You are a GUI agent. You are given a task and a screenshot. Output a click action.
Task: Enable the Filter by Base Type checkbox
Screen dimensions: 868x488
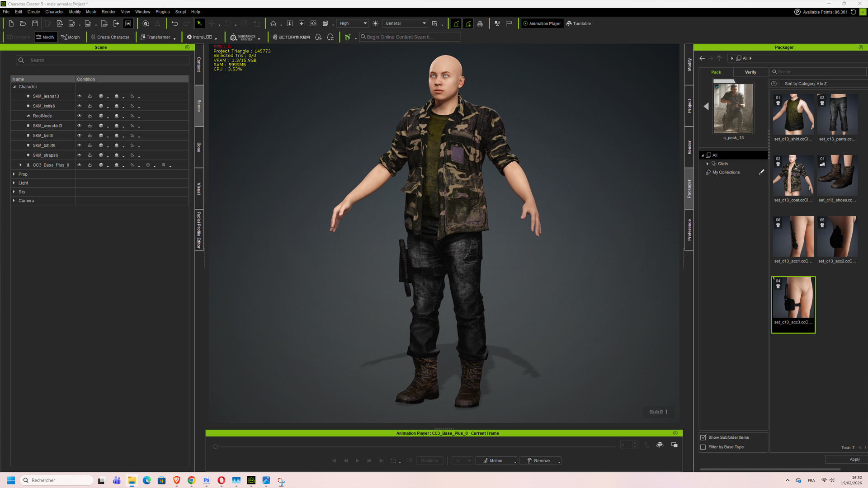703,447
